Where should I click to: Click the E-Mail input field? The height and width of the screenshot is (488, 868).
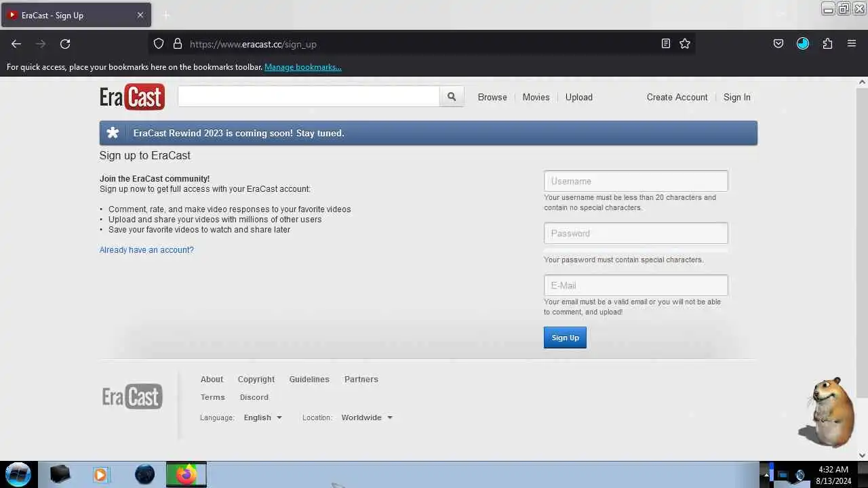point(636,285)
